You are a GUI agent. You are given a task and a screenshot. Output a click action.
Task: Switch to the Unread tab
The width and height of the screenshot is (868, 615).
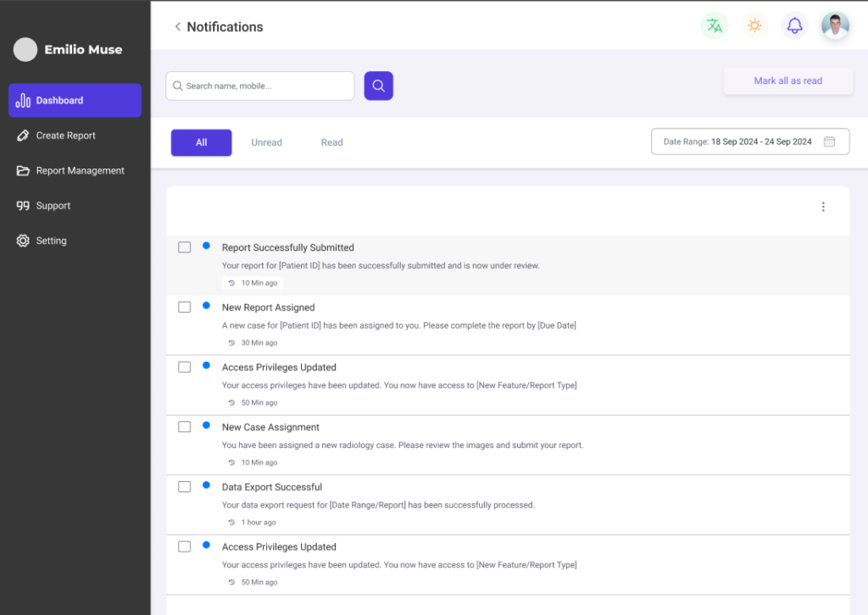266,142
